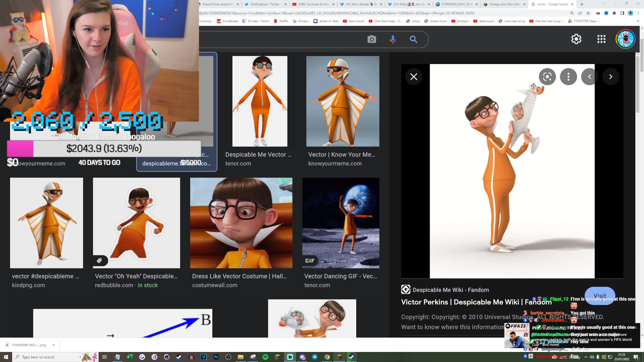Open the attack on titan bookmark
The width and height of the screenshot is (644, 362).
pos(326,21)
